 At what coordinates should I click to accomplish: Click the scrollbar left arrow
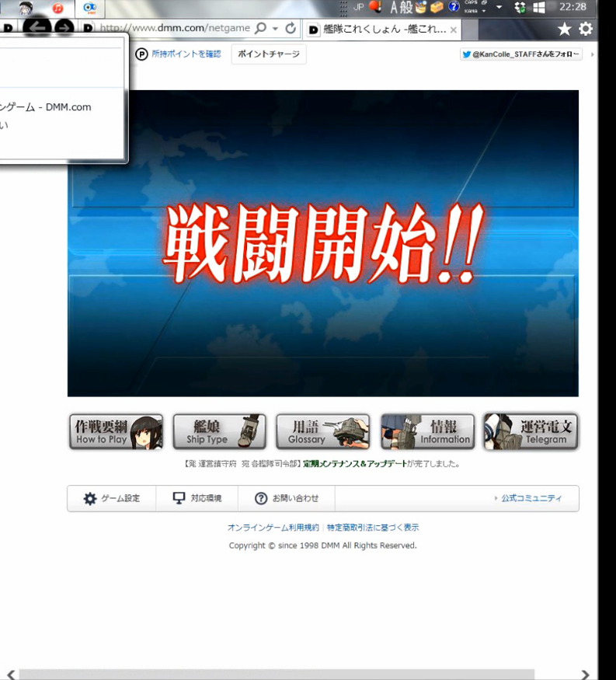(12, 675)
